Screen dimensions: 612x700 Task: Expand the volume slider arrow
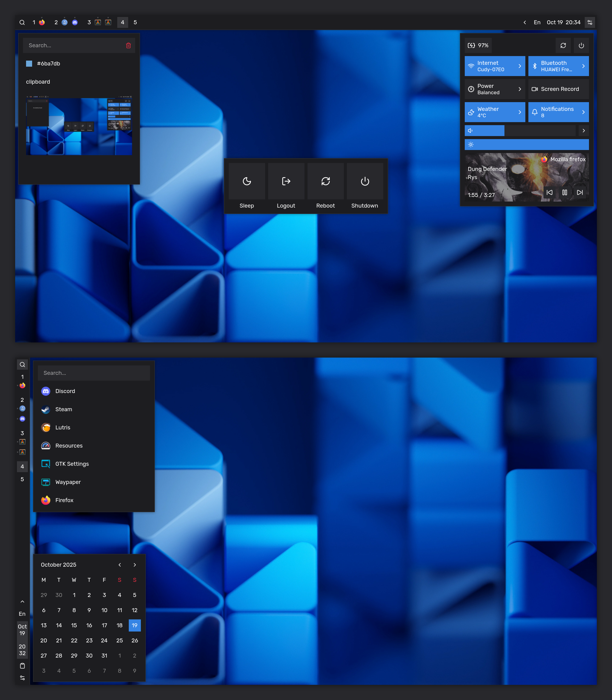tap(584, 131)
